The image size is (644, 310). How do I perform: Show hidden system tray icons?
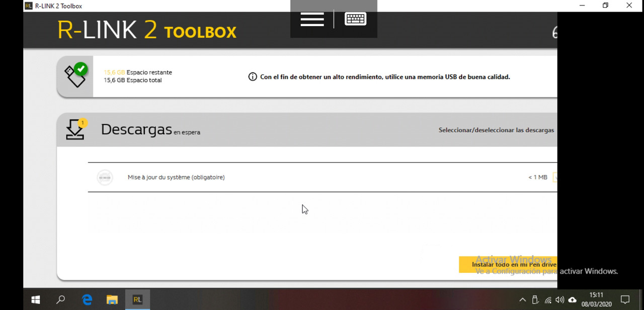[522, 300]
